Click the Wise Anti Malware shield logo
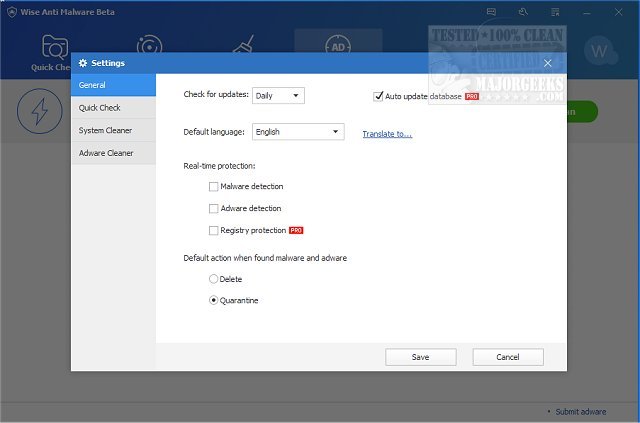Screen dimensions: 640x423 (12, 12)
